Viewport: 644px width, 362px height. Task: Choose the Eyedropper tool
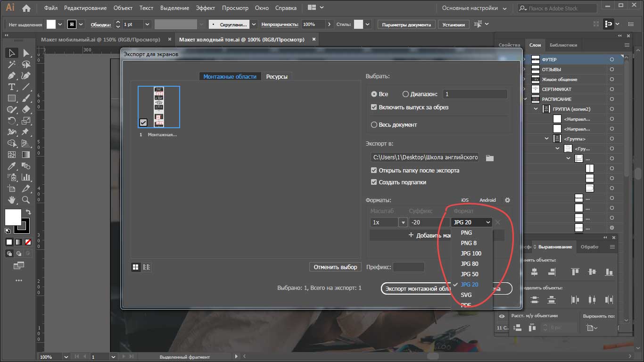point(12,166)
